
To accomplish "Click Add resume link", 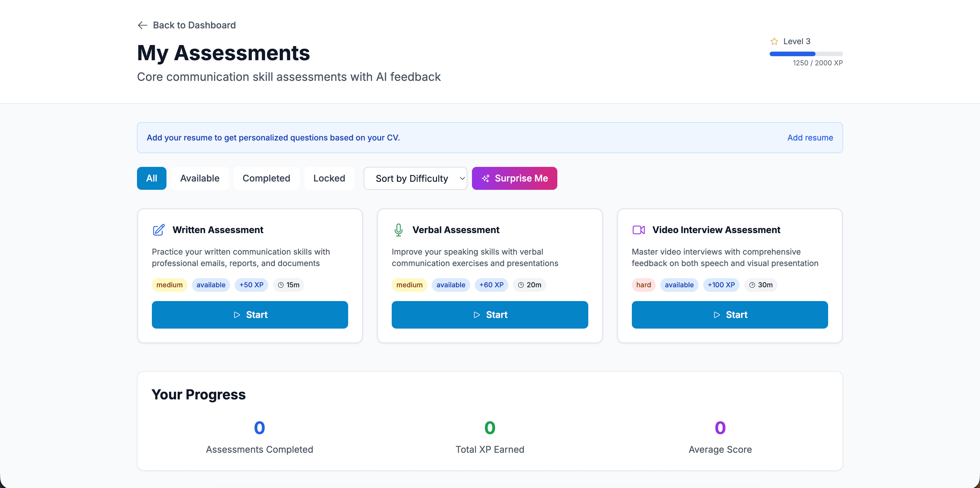I will (810, 137).
